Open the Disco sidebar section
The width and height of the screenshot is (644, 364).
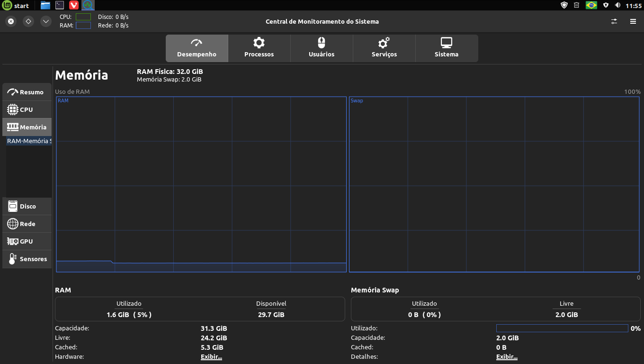[x=27, y=206]
